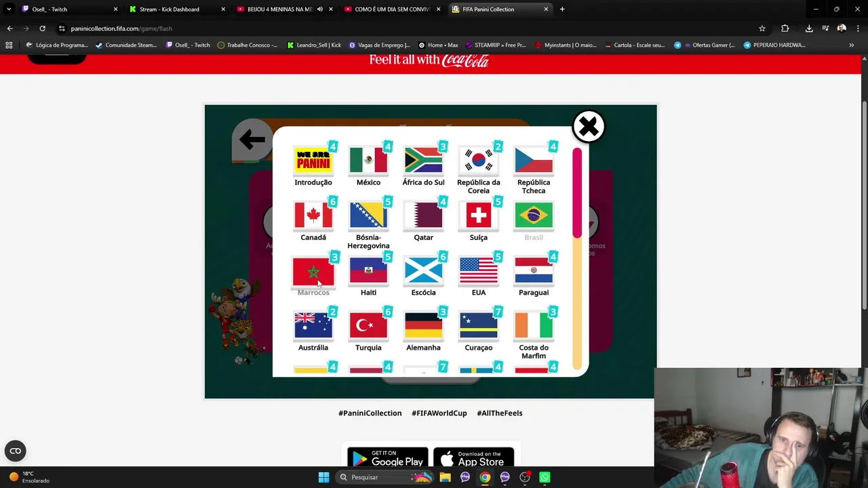Expand the bookmarks overflow chevron

point(851,45)
